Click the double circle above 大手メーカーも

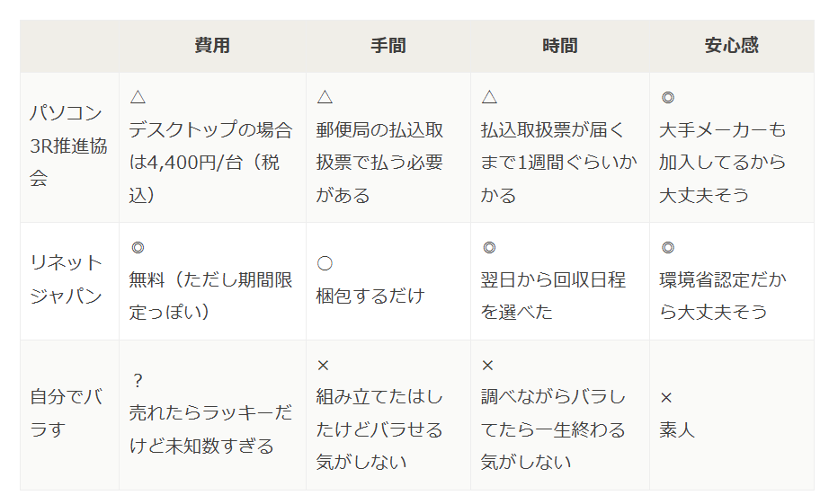pos(667,97)
